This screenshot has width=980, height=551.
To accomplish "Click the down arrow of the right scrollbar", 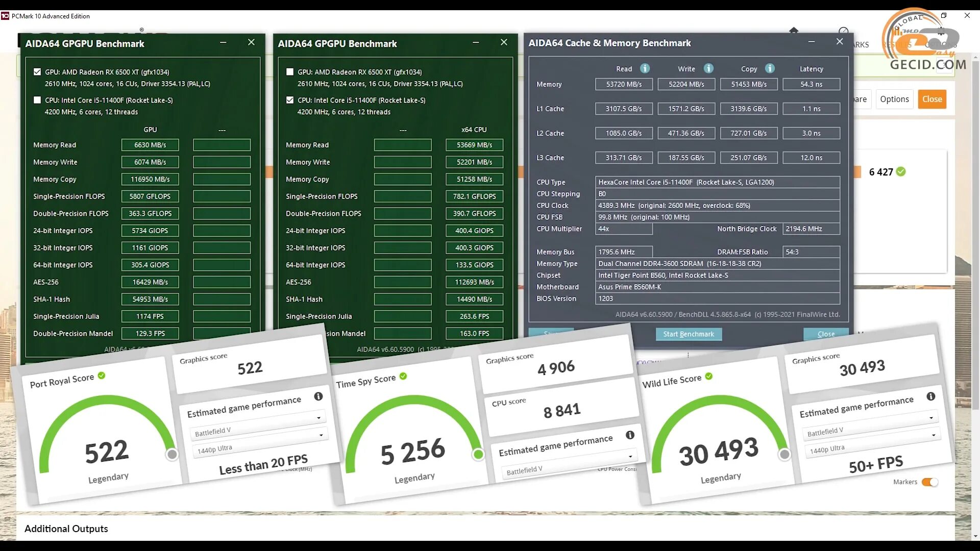I will (975, 536).
